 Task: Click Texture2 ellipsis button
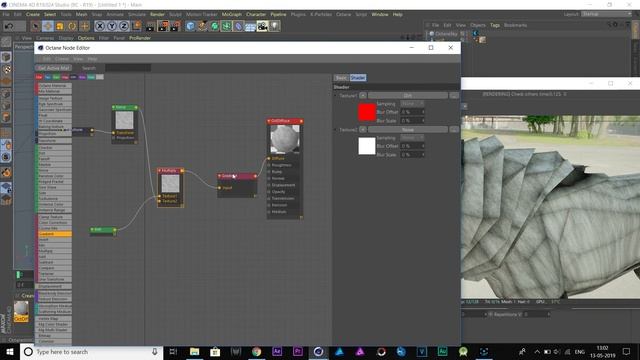(454, 130)
